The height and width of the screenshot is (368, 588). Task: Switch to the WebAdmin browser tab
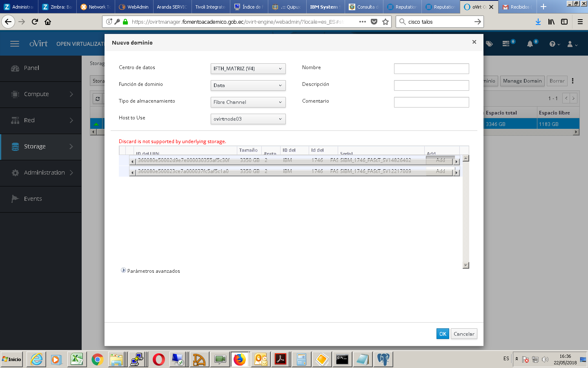tap(134, 7)
